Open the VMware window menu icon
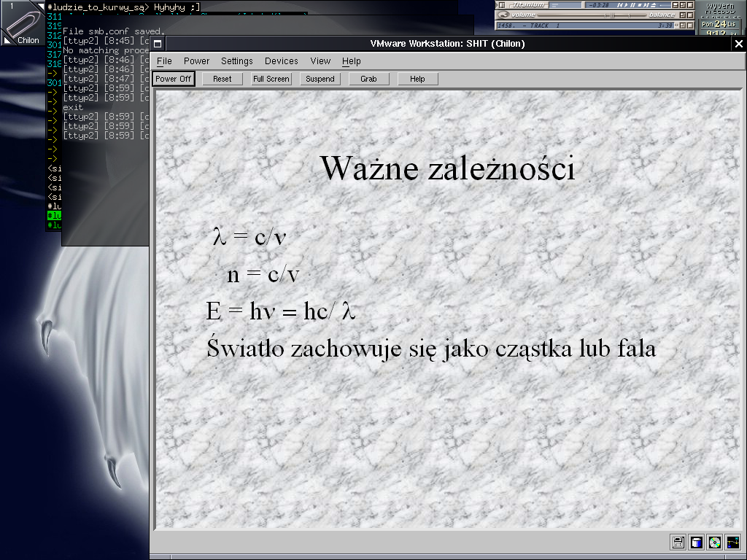 [x=157, y=44]
